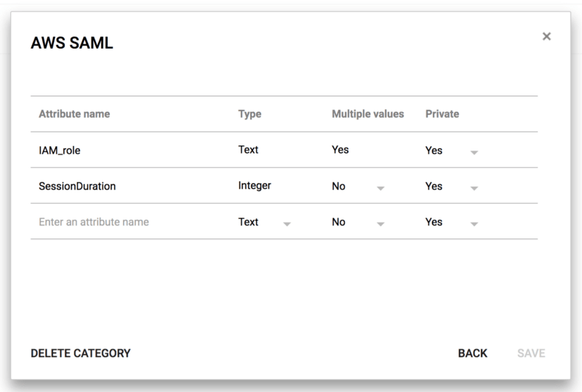Click the SAVE button
Viewport: 582px width, 392px height.
[x=531, y=353]
